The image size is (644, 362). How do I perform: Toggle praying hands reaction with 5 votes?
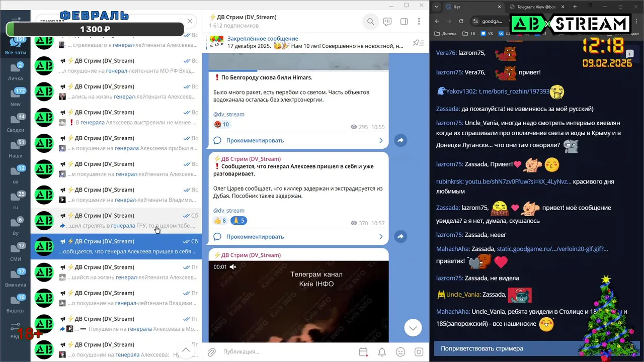(238, 220)
